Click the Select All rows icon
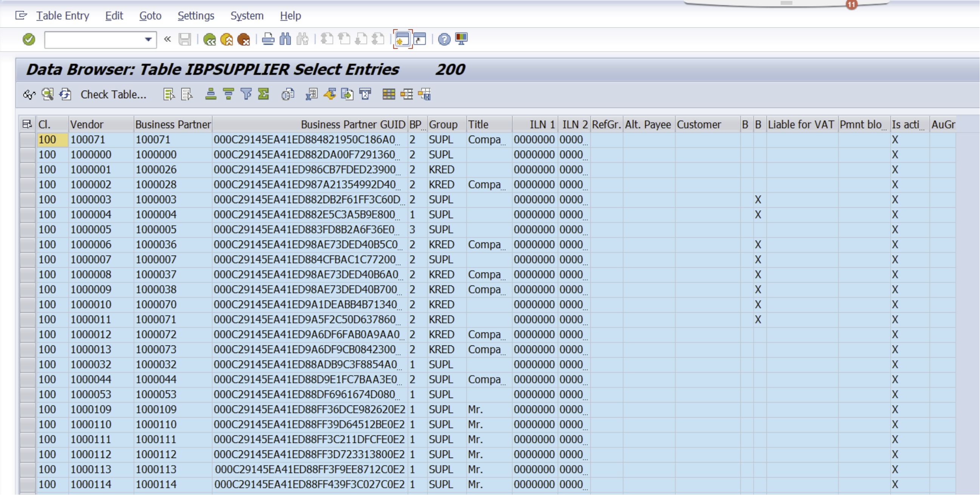980x495 pixels. pyautogui.click(x=169, y=94)
